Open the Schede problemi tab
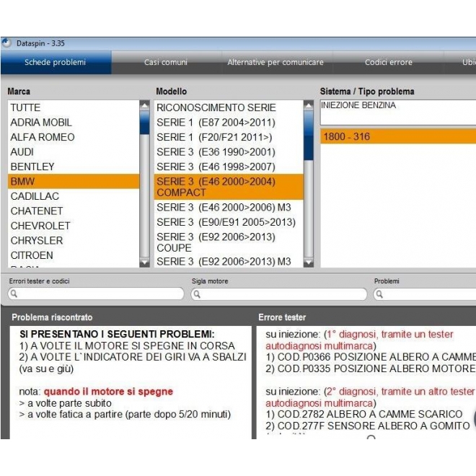 tap(56, 63)
